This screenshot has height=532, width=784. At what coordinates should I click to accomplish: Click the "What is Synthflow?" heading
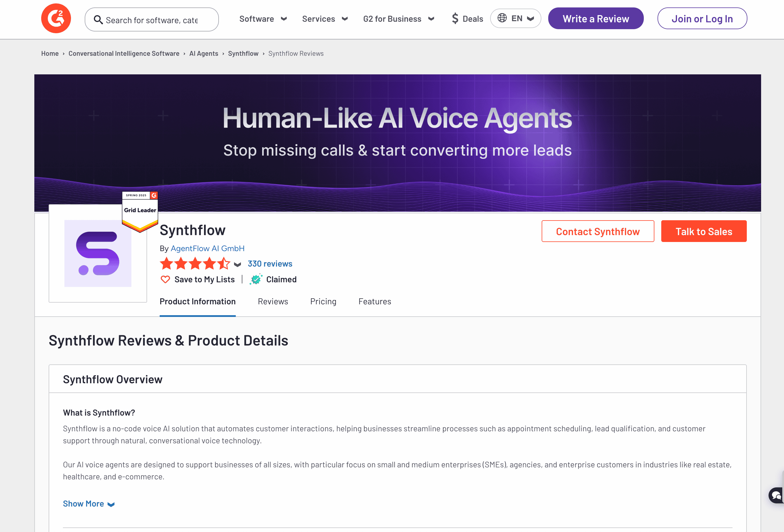pyautogui.click(x=99, y=413)
